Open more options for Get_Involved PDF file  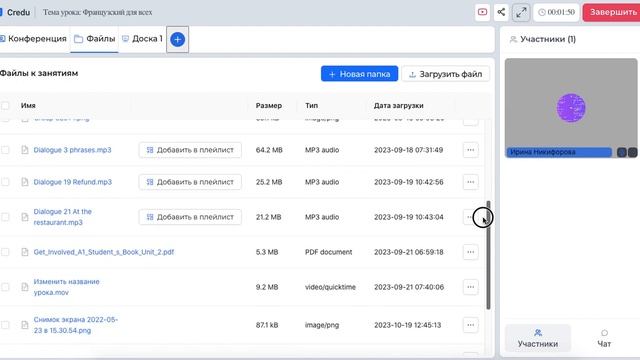click(471, 252)
